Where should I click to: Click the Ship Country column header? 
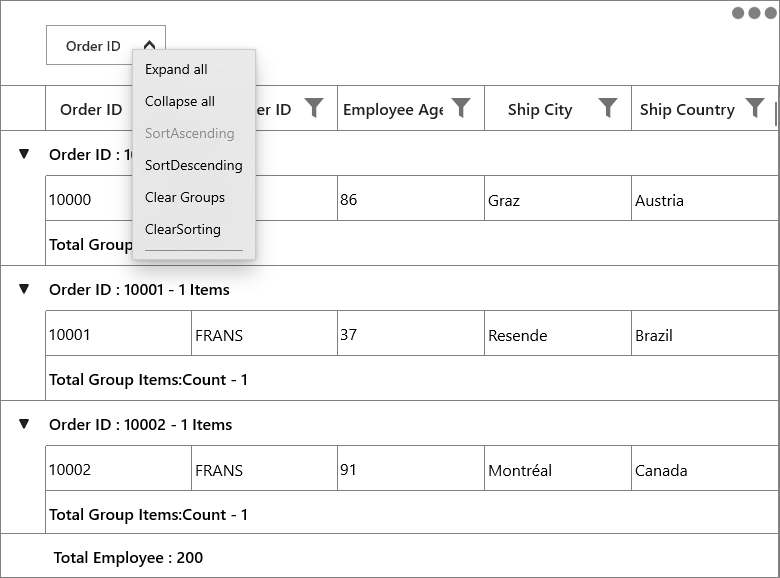point(704,108)
